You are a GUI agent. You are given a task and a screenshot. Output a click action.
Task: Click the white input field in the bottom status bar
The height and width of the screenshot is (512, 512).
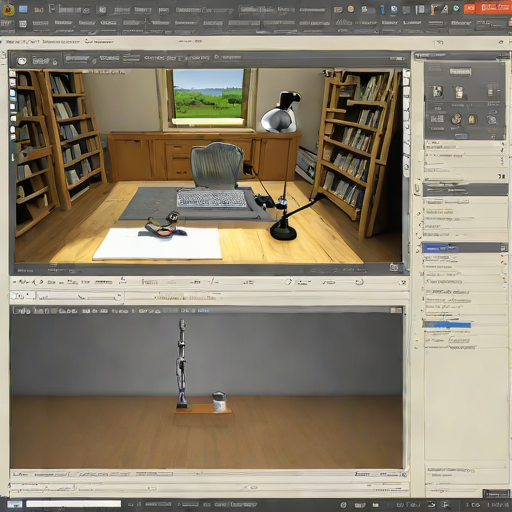[x=73, y=504]
